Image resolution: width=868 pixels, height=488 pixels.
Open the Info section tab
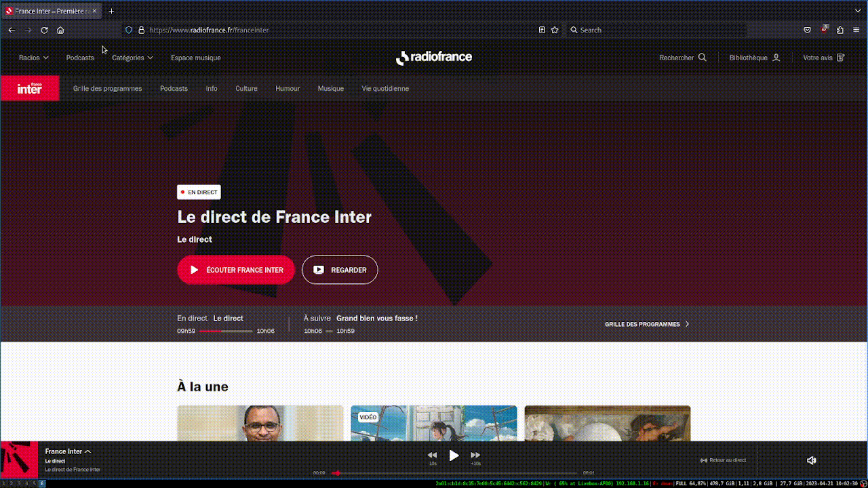(x=212, y=88)
